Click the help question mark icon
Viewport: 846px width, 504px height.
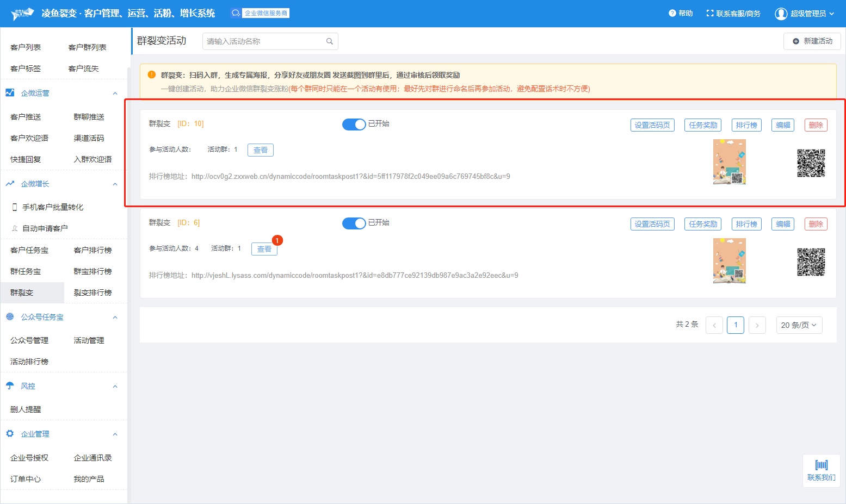pyautogui.click(x=672, y=13)
